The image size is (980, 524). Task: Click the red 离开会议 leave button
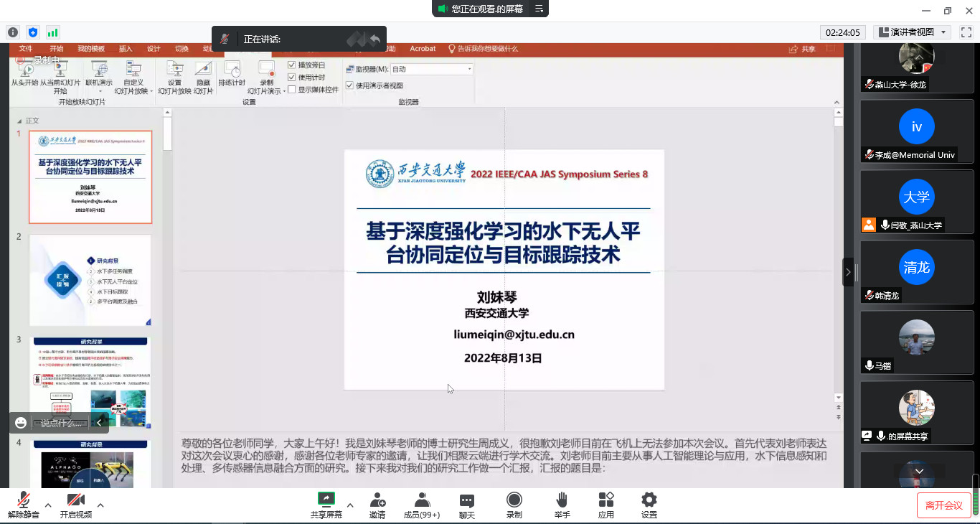(x=943, y=505)
